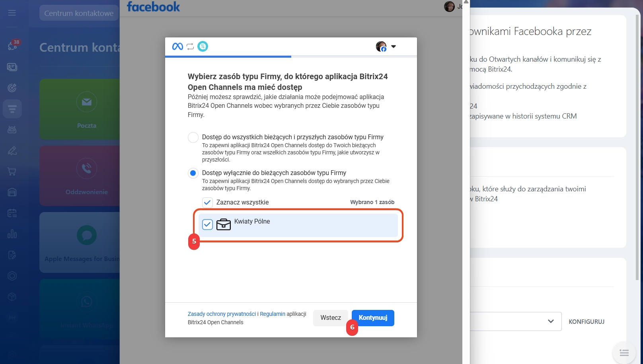The image size is (643, 364).
Task: Click the Wybrano 1 zasób text
Action: click(372, 202)
